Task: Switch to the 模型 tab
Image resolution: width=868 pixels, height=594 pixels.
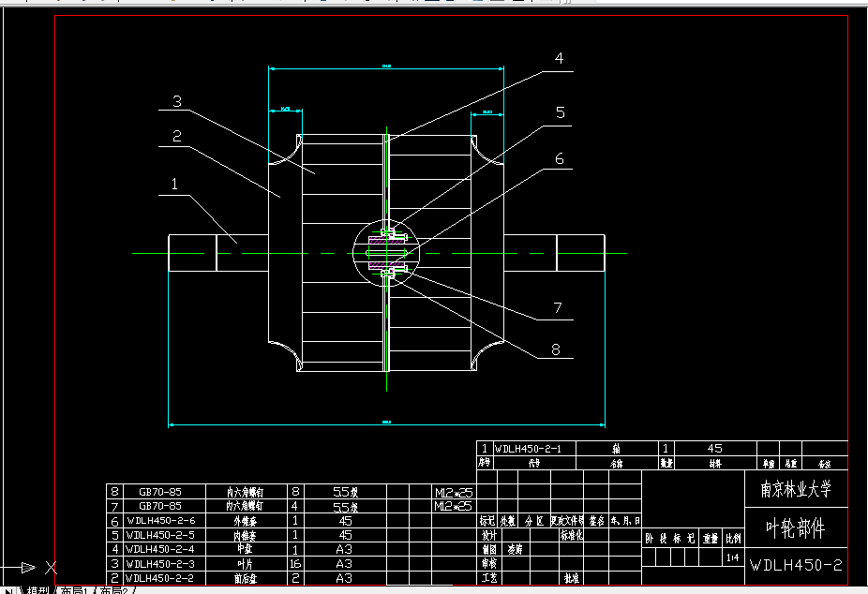Action: [x=38, y=590]
